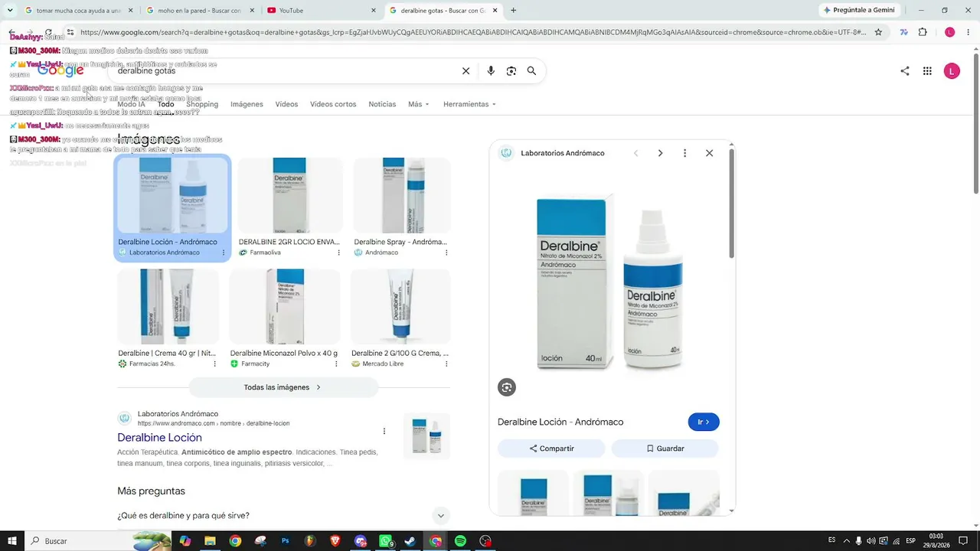
Task: Click the Google search input field
Action: coord(283,71)
